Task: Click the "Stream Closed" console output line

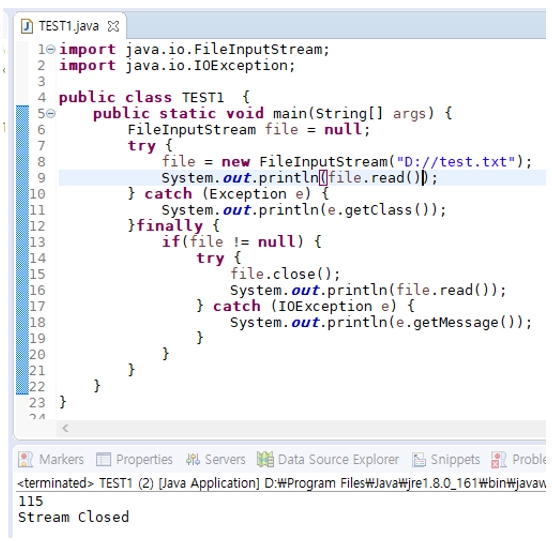Action: 74,517
